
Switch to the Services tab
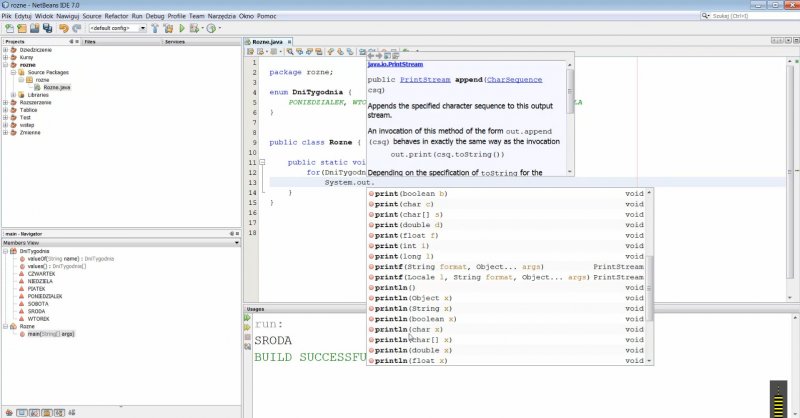click(x=174, y=42)
